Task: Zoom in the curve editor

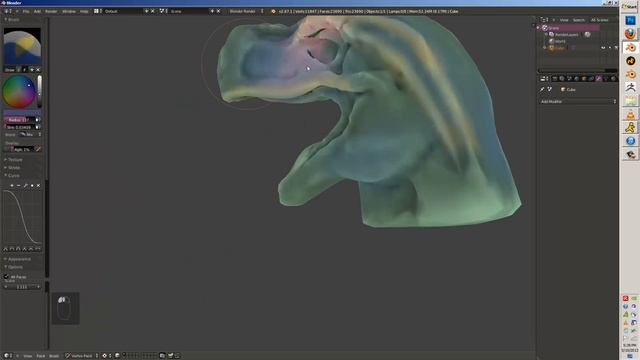Action: (x=12, y=186)
